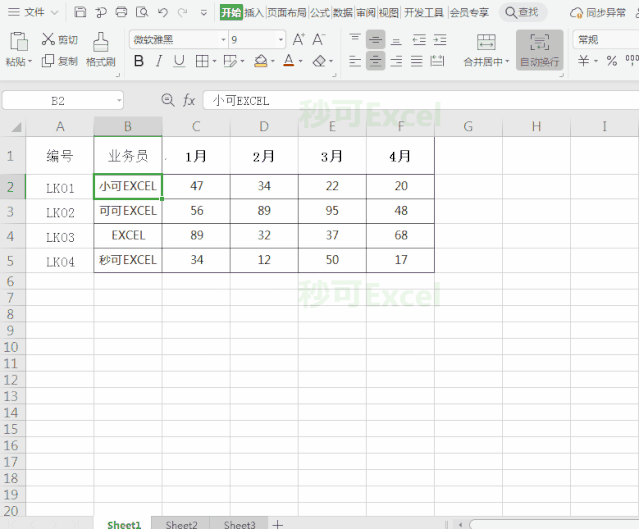
Task: Apply percent style
Action: point(611,61)
